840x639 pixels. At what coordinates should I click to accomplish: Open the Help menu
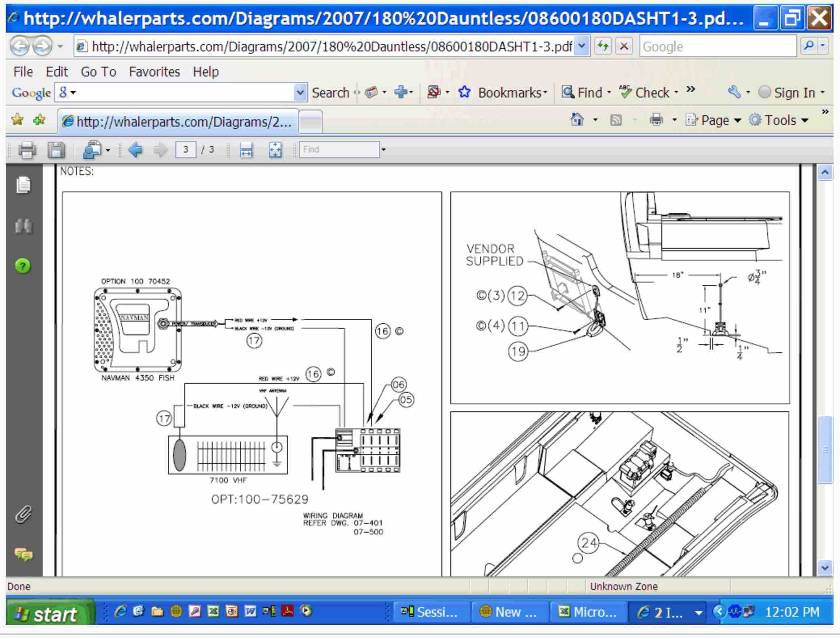(x=206, y=72)
